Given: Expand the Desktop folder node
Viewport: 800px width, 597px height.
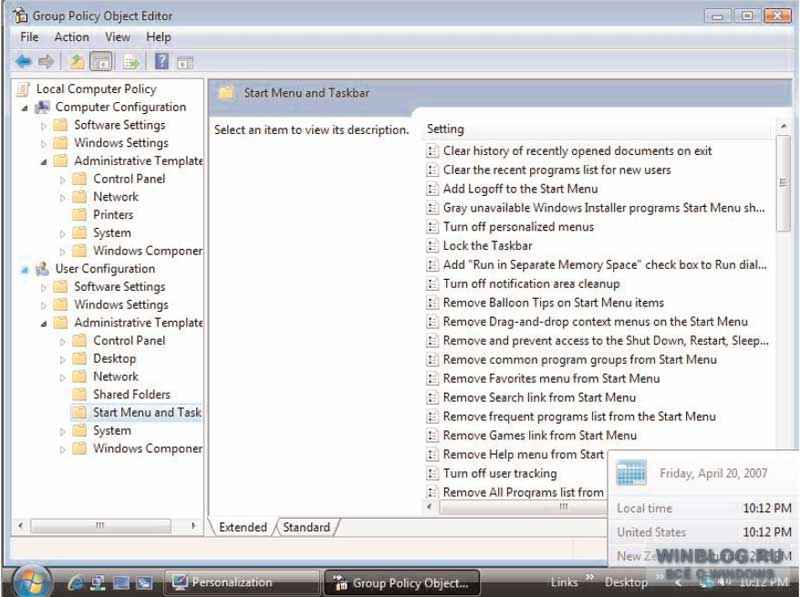Looking at the screenshot, I should point(62,360).
